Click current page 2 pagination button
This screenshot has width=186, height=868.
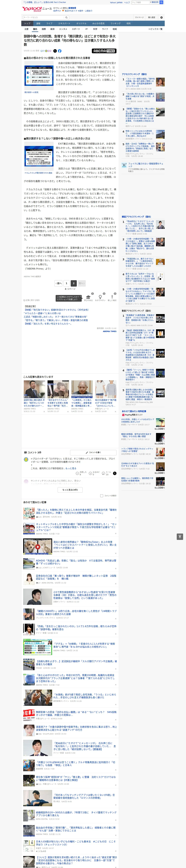pyautogui.click(x=74, y=283)
